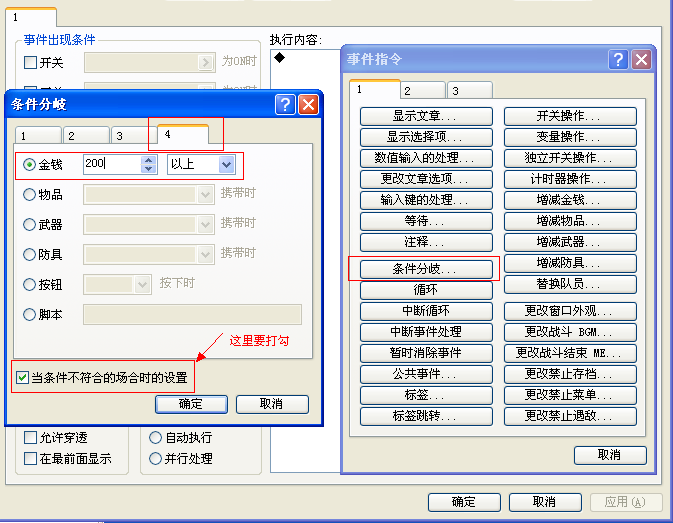Cancel the 事件指令 window
The image size is (673, 523).
click(x=610, y=455)
